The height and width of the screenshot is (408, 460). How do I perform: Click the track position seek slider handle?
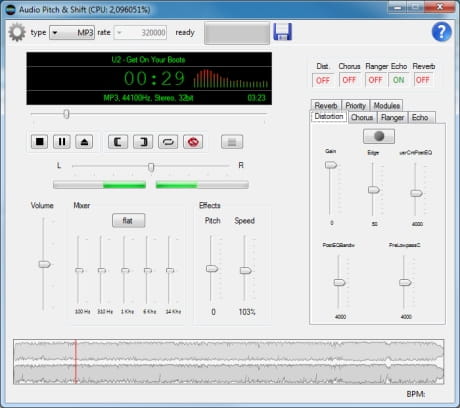(x=66, y=114)
